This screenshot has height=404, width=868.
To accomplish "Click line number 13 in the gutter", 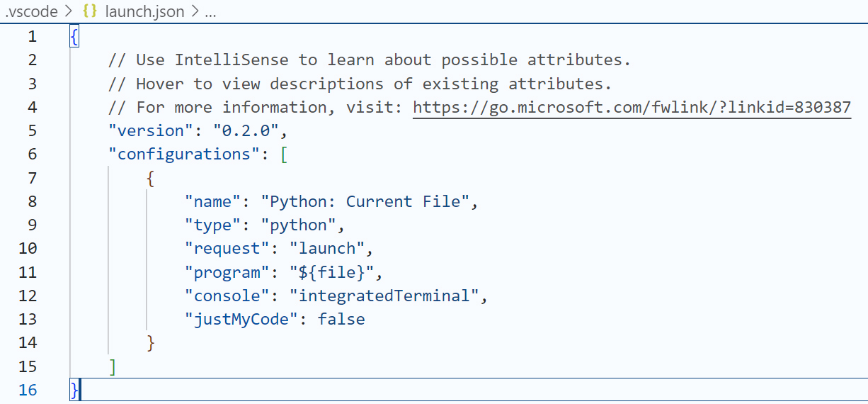I will [x=27, y=320].
